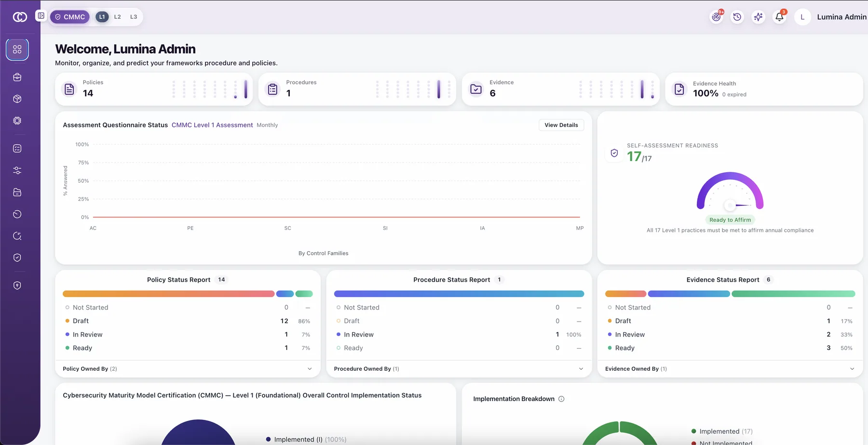Switch to the L3 level tab

(134, 17)
